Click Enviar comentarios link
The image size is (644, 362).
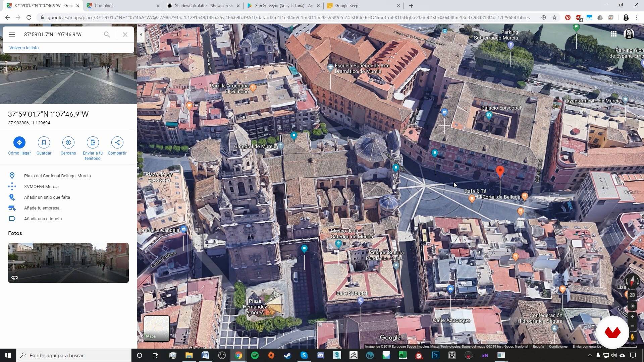(x=587, y=347)
